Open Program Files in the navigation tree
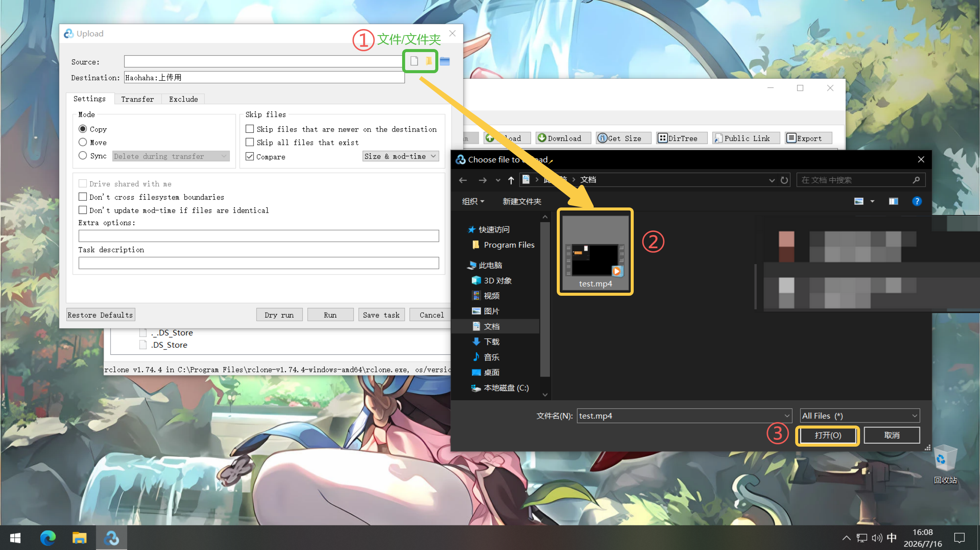Viewport: 980px width, 550px height. [x=503, y=245]
